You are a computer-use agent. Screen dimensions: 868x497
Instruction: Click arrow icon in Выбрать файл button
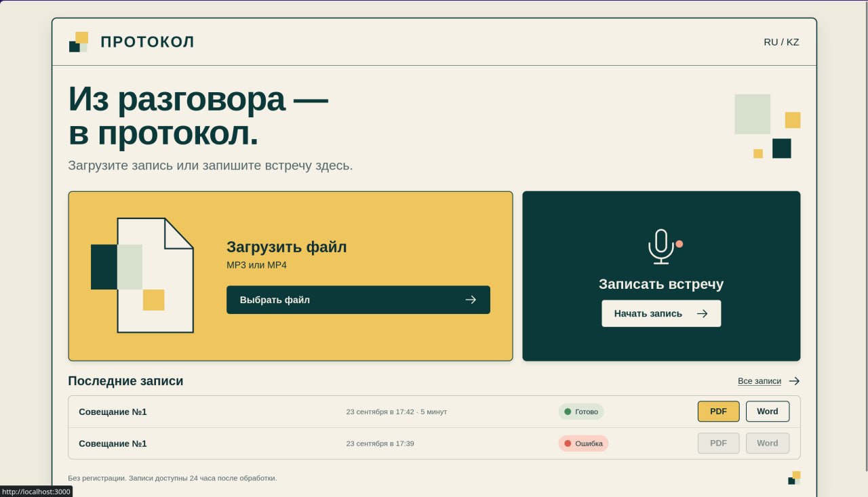coord(471,300)
